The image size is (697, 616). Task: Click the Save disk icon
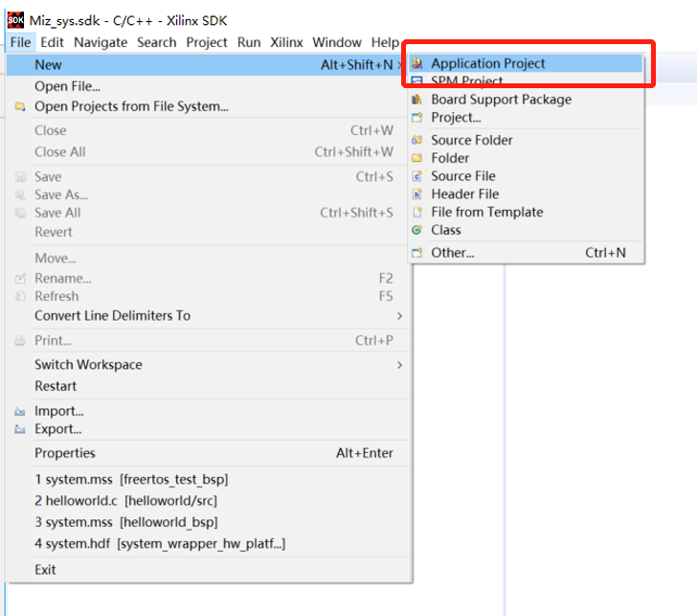(x=20, y=177)
